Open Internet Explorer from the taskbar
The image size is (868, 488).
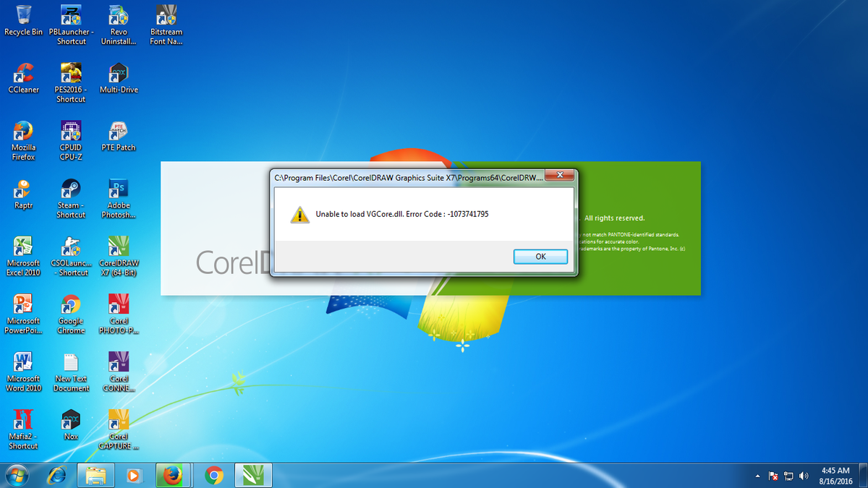(57, 475)
